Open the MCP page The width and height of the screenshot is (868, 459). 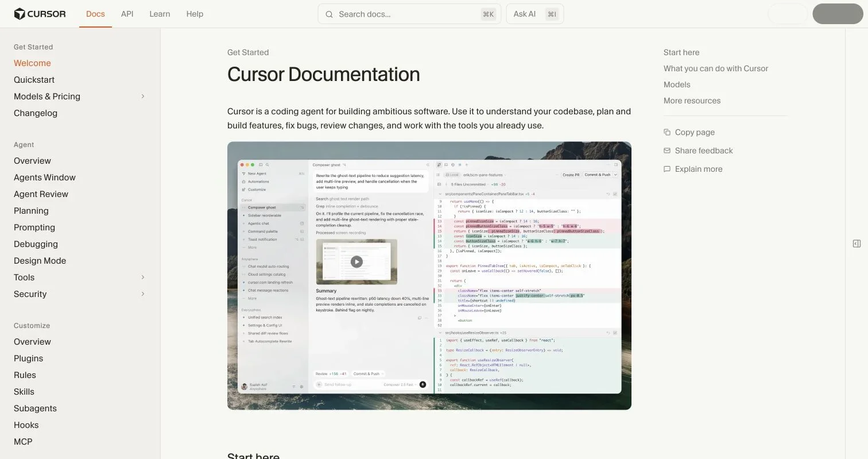coord(23,442)
